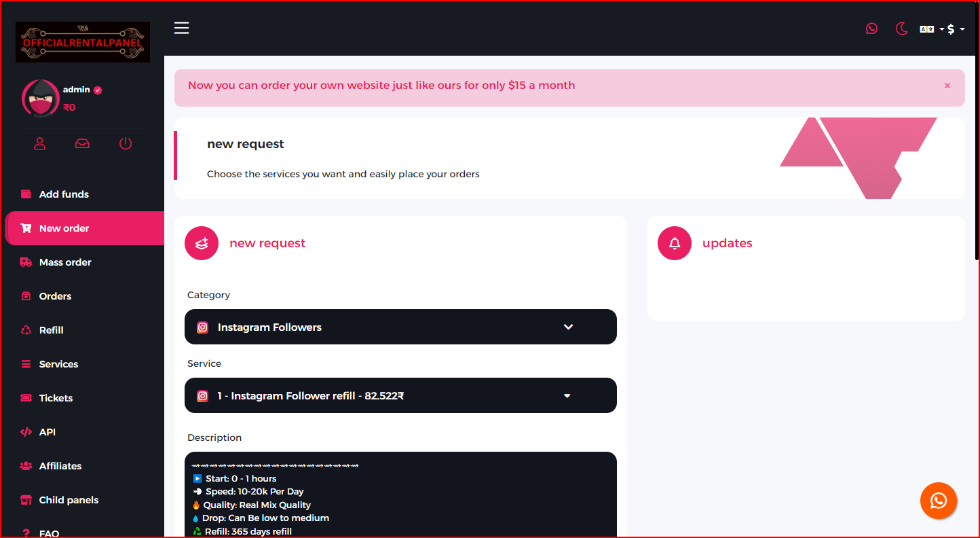Expand the Instagram Followers category dropdown

[400, 327]
